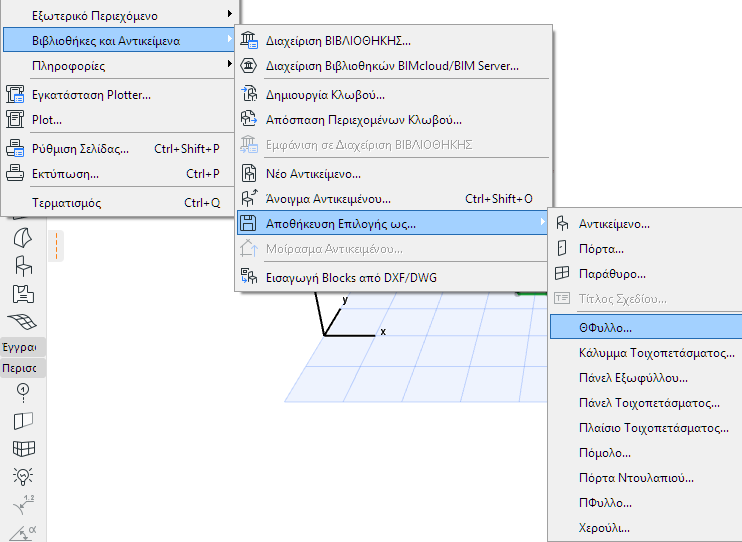Open the Εξωτερικό Περιεχόμενο menu item
This screenshot has width=742, height=542.
(119, 15)
